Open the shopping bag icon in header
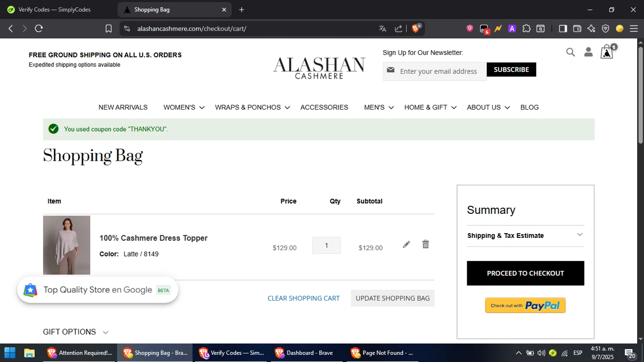The image size is (644, 362). (607, 52)
